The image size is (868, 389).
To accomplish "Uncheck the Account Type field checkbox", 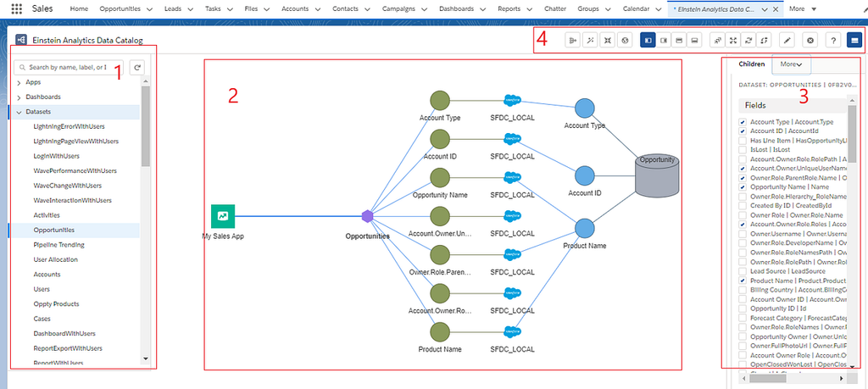I will point(743,122).
